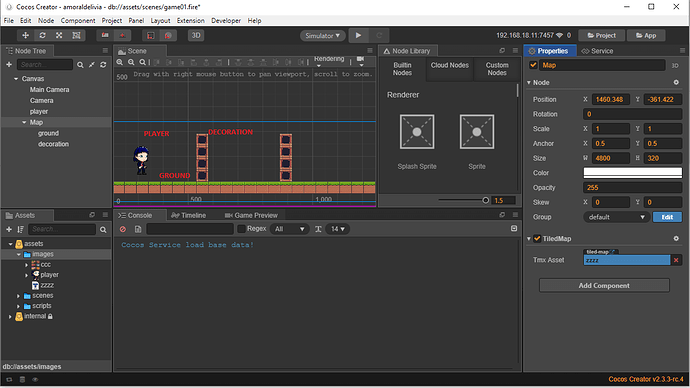Toggle the TiledMap component checkbox
690x388 pixels.
point(537,238)
